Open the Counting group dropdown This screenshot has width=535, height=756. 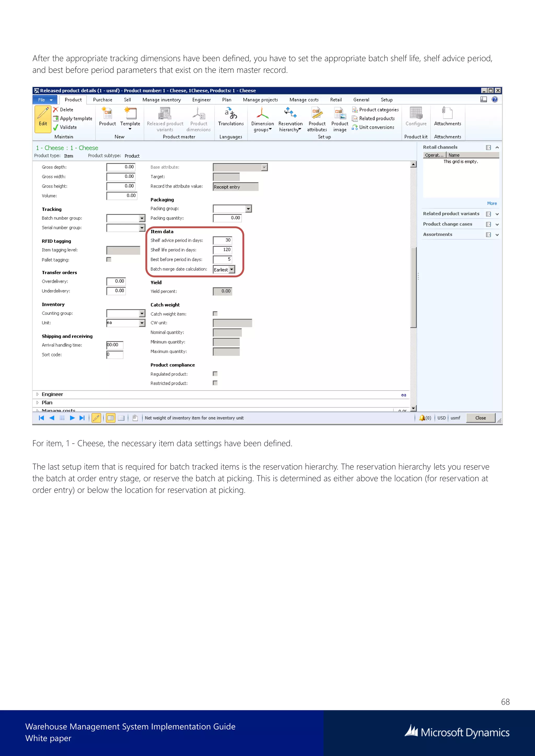[x=142, y=313]
